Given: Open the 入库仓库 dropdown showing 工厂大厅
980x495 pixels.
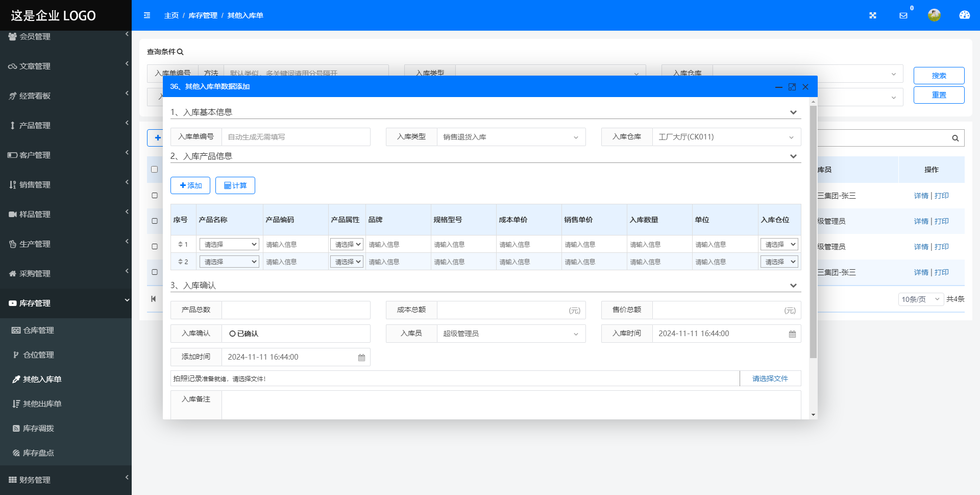Looking at the screenshot, I should coord(726,137).
